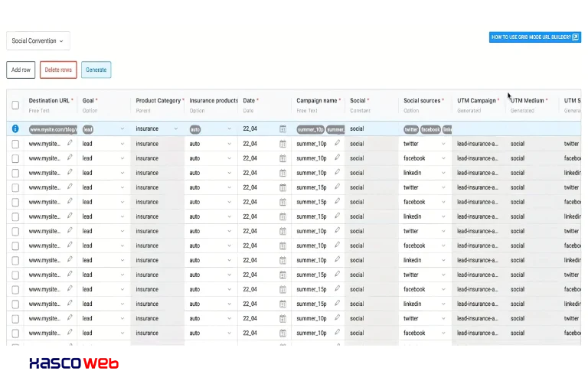
Task: Check the first summer_10p twitter row checkbox
Action: pos(15,144)
